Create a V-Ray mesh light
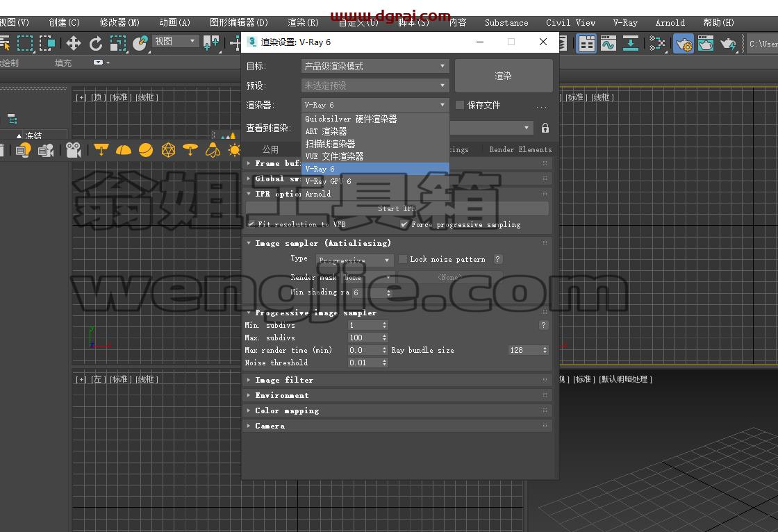 click(168, 150)
